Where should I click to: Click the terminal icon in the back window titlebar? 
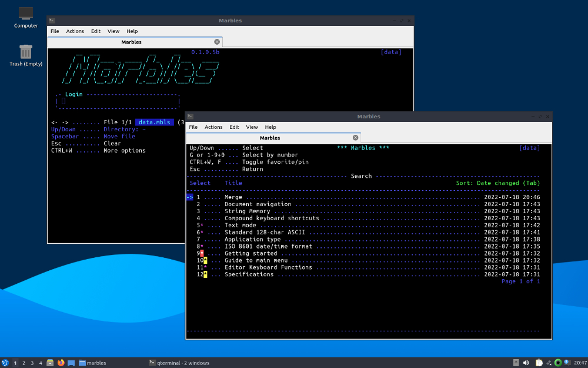coord(52,21)
